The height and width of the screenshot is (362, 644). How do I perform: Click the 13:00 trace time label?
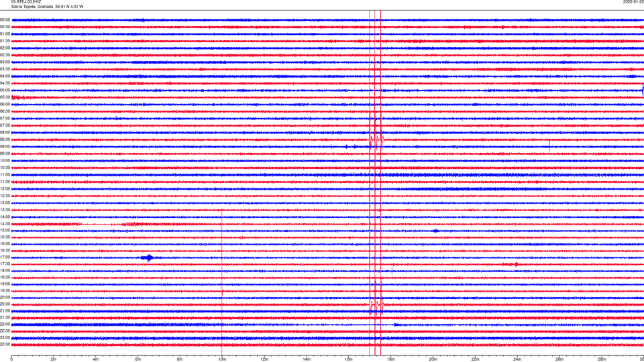[x=5, y=202]
